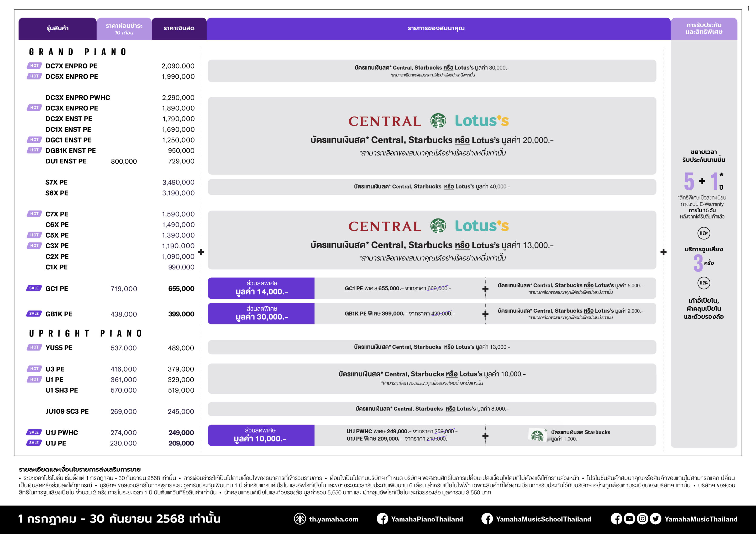Image resolution: width=756 pixels, height=534 pixels.
Task: Click the HOT badge beside C3X PE
Action: [34, 245]
